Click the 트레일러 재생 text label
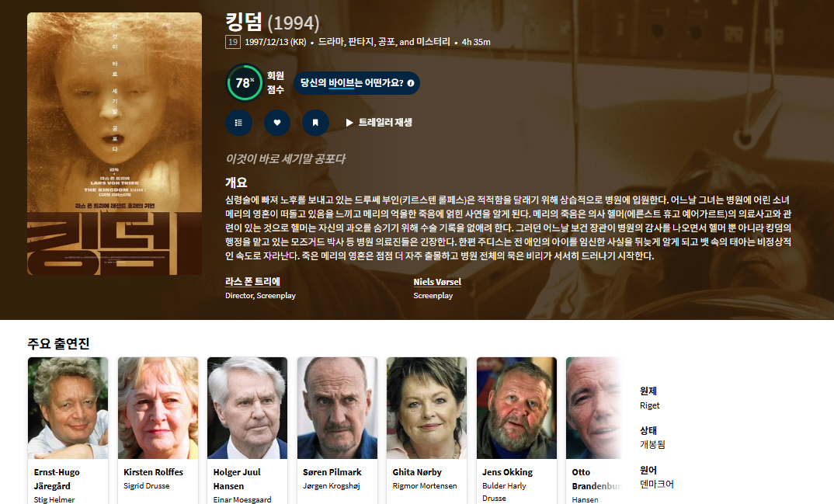Screen dimensions: 834x504 (x=385, y=123)
